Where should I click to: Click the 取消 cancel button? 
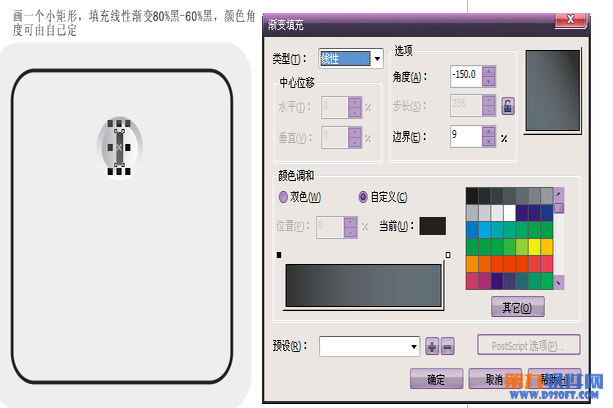tap(495, 379)
